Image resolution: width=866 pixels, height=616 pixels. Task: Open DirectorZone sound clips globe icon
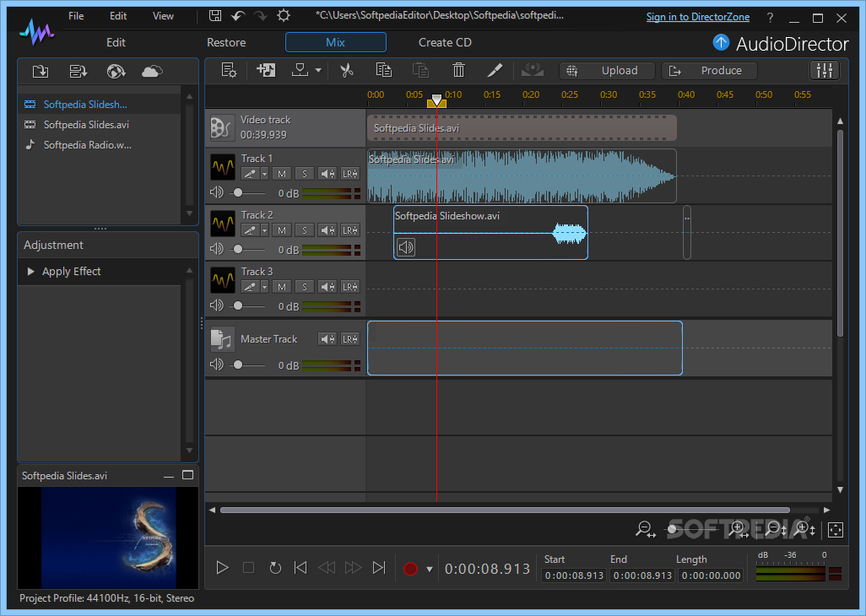point(116,71)
